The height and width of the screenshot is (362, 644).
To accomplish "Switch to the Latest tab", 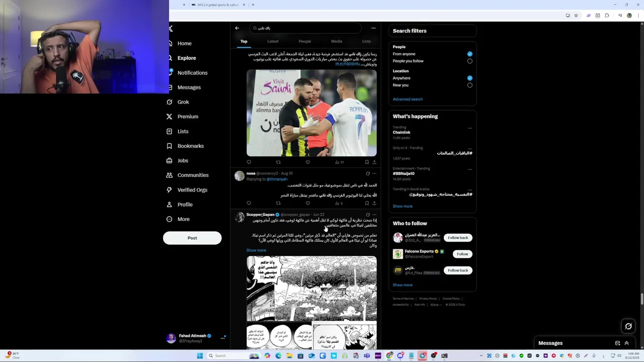I will [273, 41].
